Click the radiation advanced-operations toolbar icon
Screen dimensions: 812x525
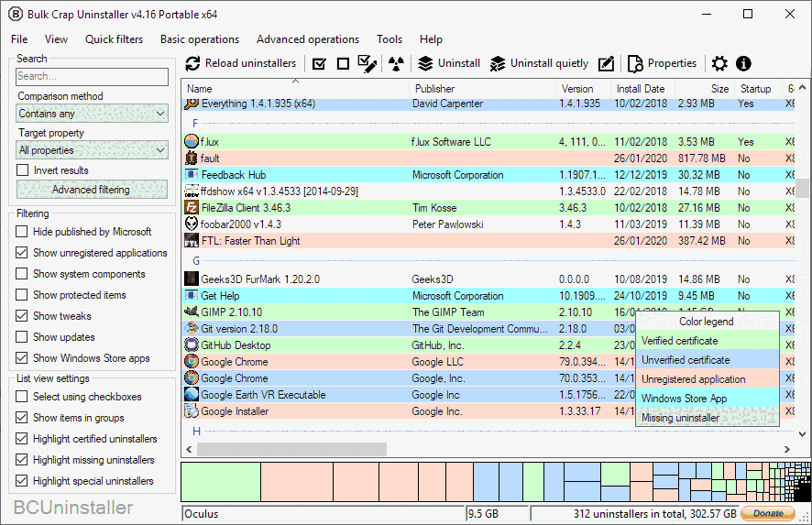coord(396,64)
